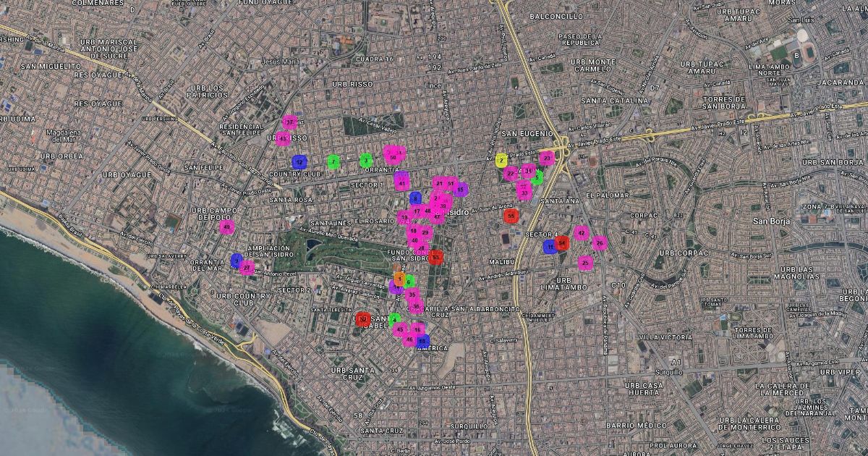Click the 'URB RISSO' map label
This screenshot has width=868, height=456.
pyautogui.click(x=352, y=84)
